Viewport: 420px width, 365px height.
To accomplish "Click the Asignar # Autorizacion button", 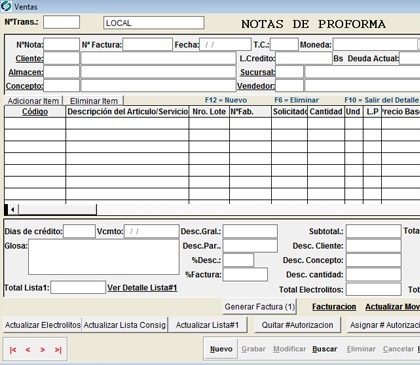I will coord(384,325).
